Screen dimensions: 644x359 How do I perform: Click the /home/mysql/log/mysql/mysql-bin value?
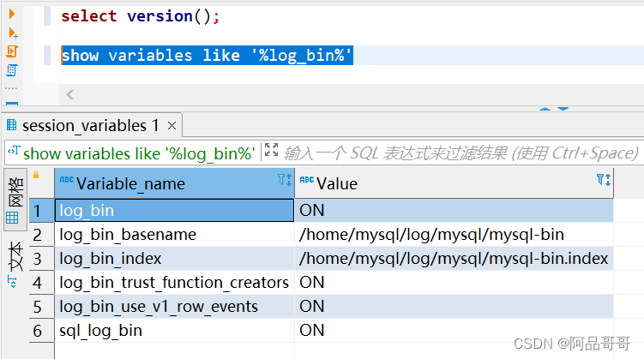(454, 235)
